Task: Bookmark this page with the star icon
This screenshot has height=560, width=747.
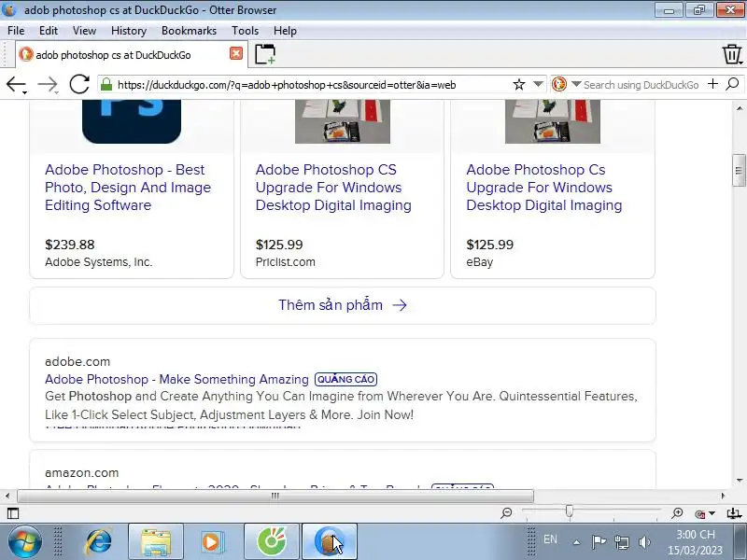Action: [519, 85]
